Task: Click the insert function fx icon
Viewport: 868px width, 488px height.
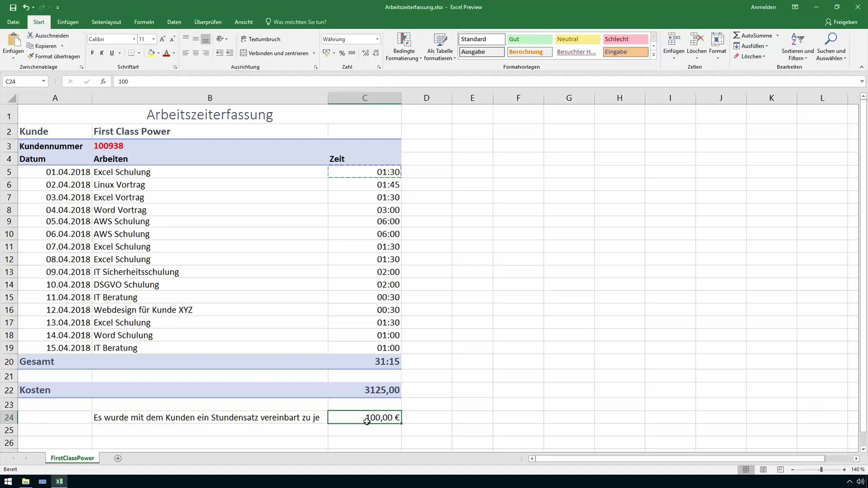Action: coord(103,81)
